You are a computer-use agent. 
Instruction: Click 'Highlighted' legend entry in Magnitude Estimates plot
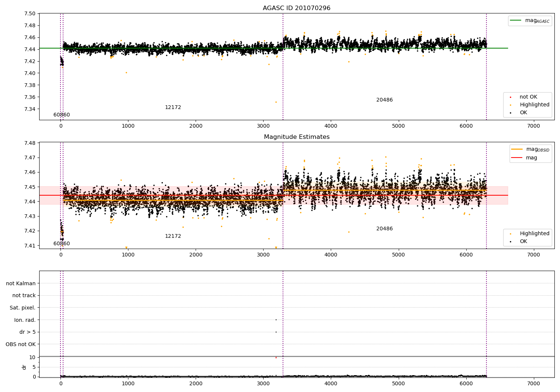click(x=534, y=234)
